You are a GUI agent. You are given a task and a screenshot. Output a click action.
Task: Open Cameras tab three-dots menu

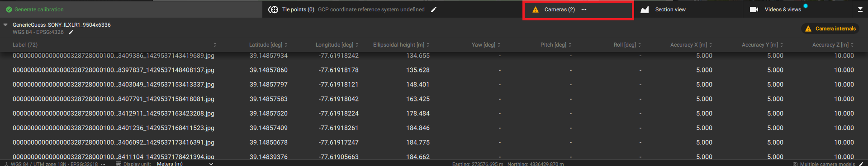[584, 9]
